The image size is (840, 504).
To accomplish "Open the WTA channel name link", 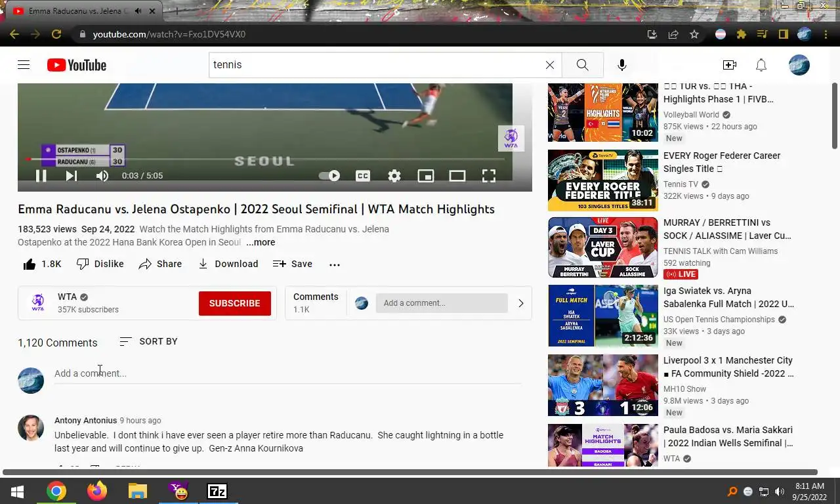I will [x=67, y=297].
